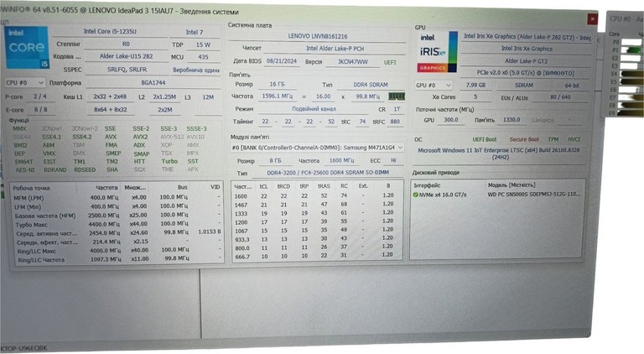Click the Windows 11 IoT Enterprise LTSC text

(x=499, y=154)
